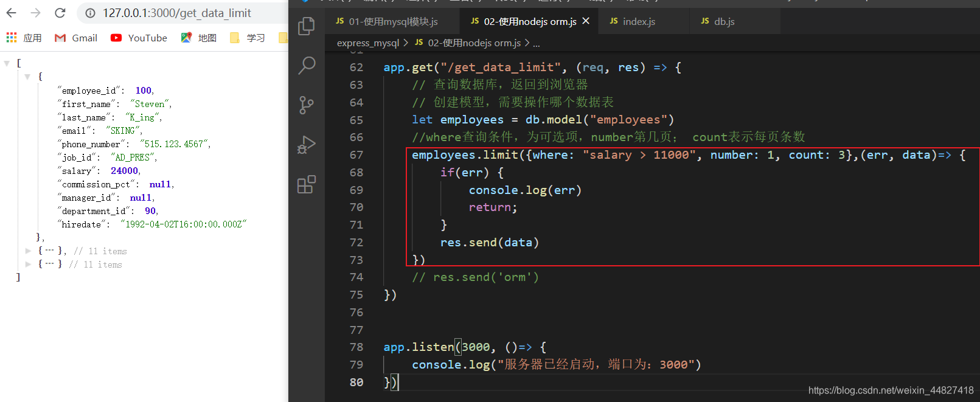Click line number 80 in gutter
Image resolution: width=980 pixels, height=402 pixels.
[x=356, y=383]
